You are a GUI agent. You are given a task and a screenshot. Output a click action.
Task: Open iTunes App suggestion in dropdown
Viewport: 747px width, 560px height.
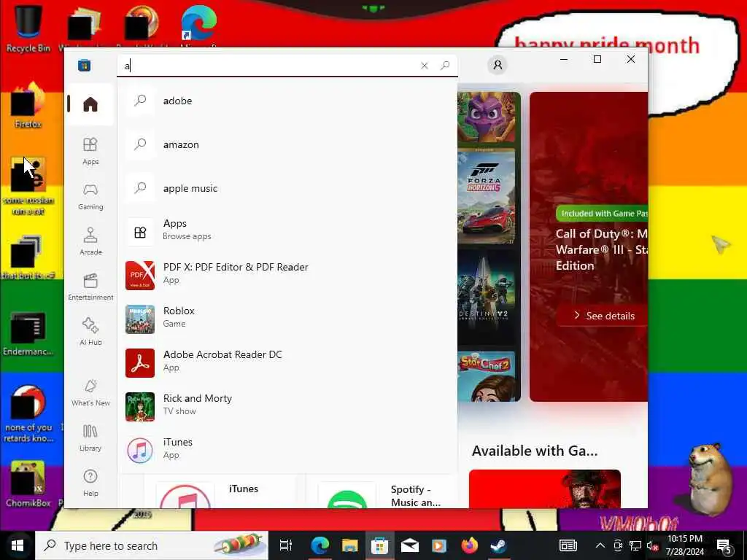(x=287, y=450)
